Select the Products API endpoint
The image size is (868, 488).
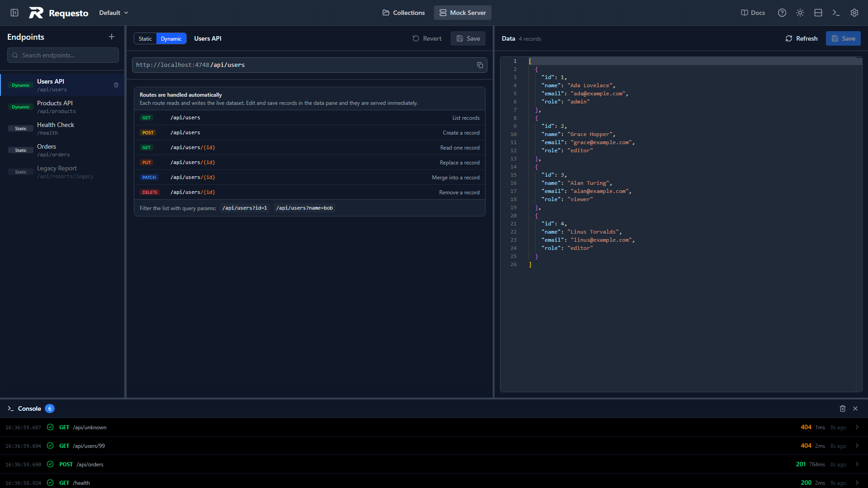click(62, 107)
